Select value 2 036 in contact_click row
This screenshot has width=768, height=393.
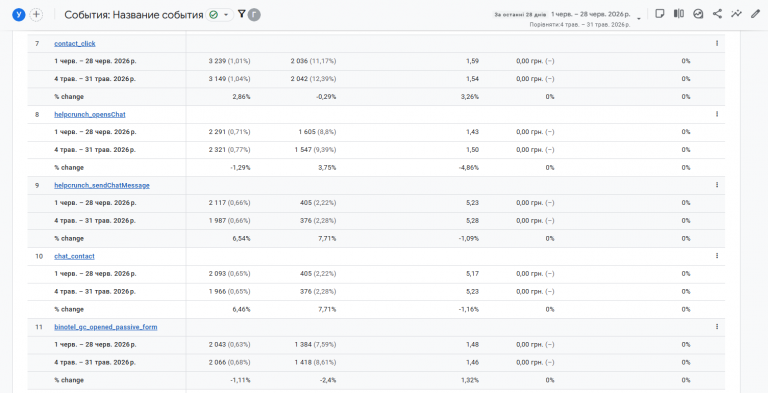point(299,61)
